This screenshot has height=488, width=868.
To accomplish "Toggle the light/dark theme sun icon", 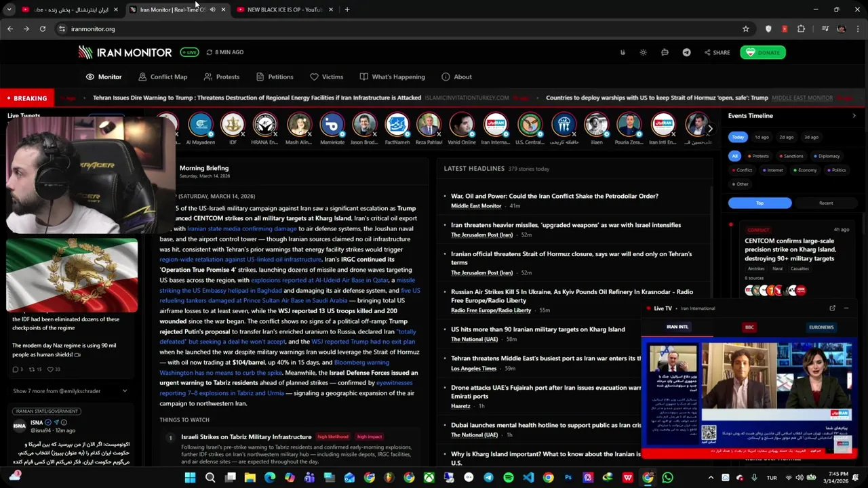I will point(643,52).
